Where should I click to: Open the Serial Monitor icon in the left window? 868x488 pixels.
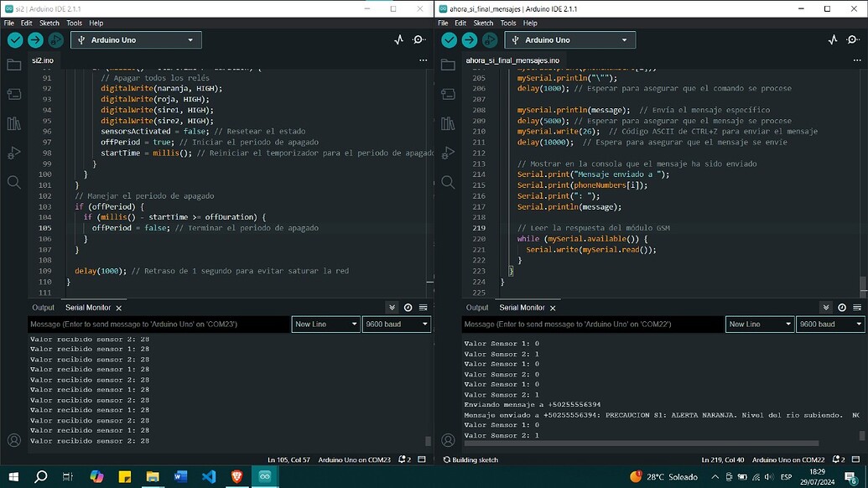(x=418, y=39)
